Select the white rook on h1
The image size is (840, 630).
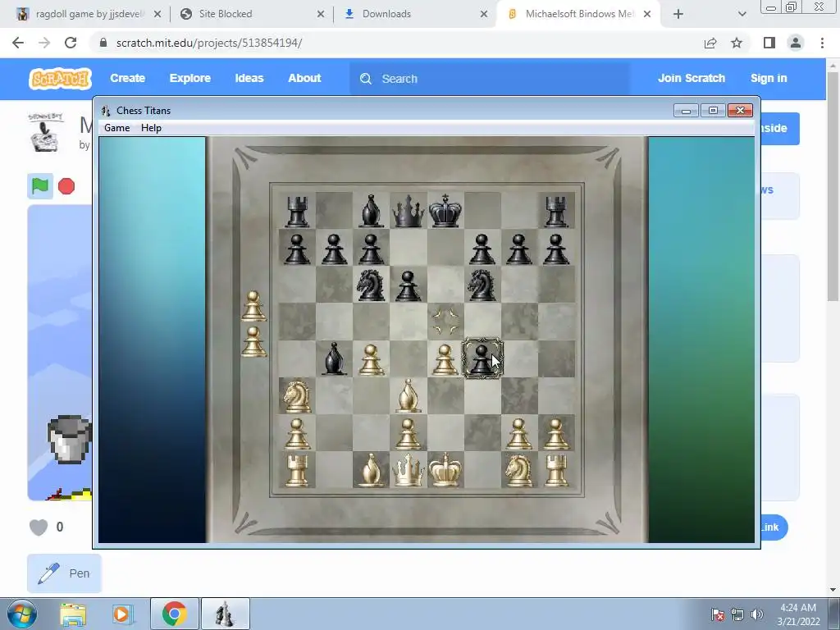[556, 470]
